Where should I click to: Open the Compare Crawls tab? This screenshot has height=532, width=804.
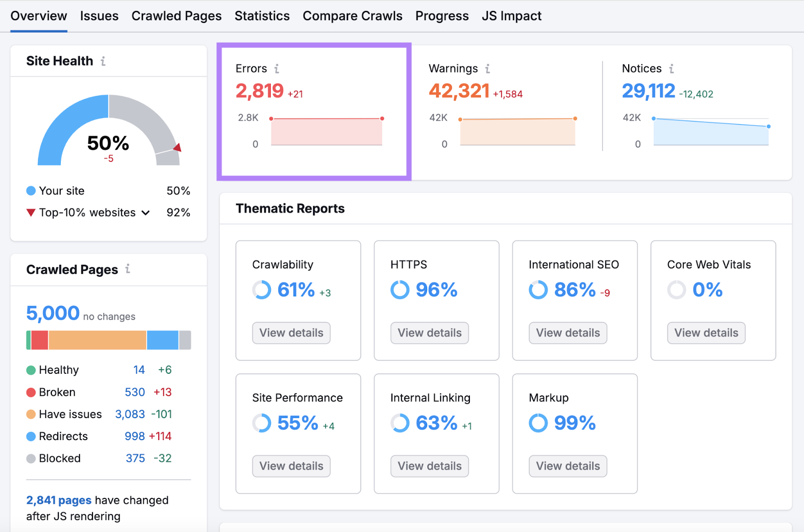(x=352, y=16)
